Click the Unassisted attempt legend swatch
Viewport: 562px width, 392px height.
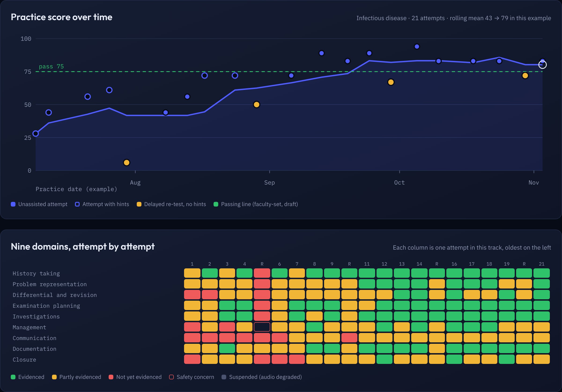(x=13, y=204)
